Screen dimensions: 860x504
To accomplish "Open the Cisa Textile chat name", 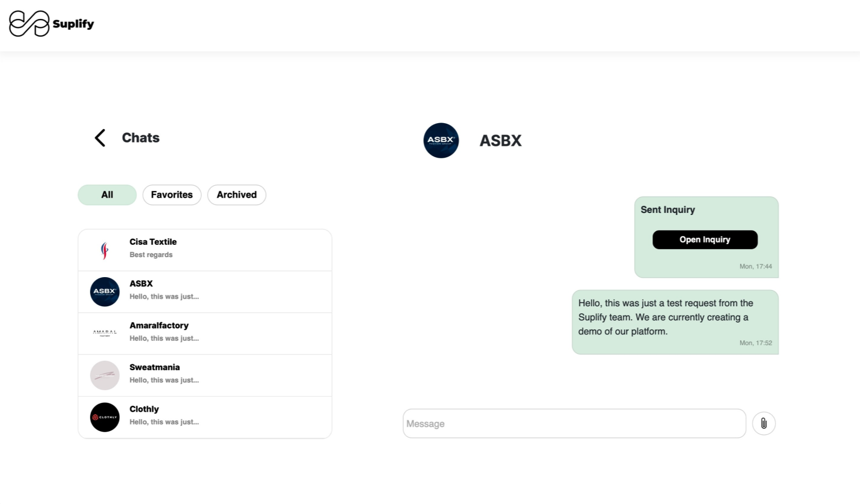I will tap(153, 242).
